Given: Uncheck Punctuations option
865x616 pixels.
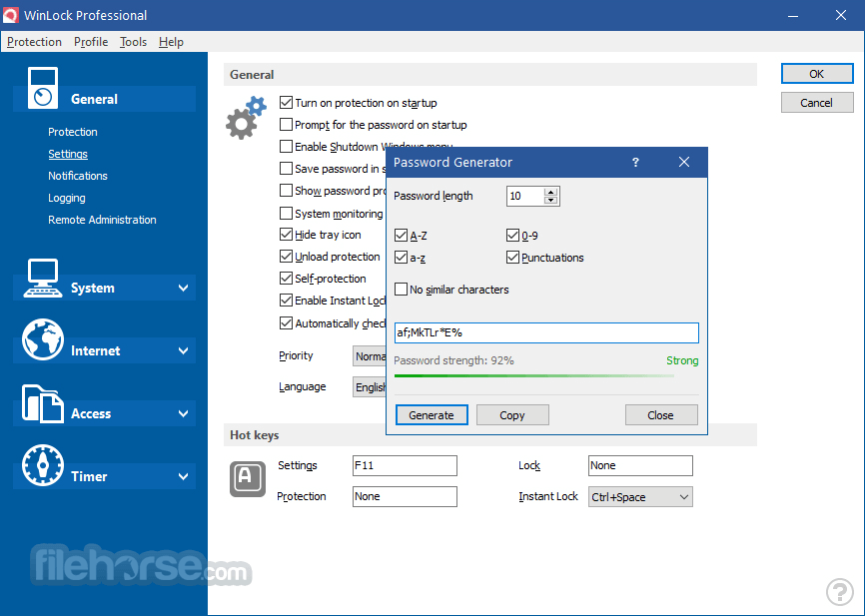Looking at the screenshot, I should coord(512,258).
